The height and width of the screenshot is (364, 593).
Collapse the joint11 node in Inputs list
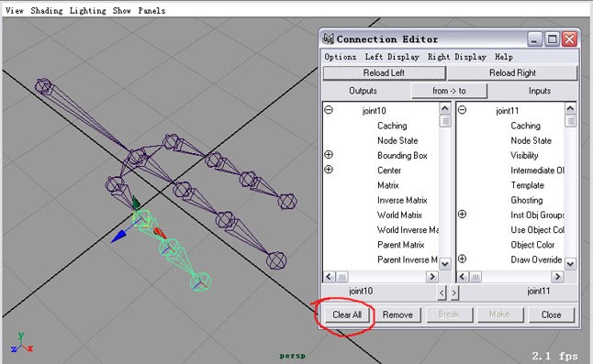click(462, 110)
